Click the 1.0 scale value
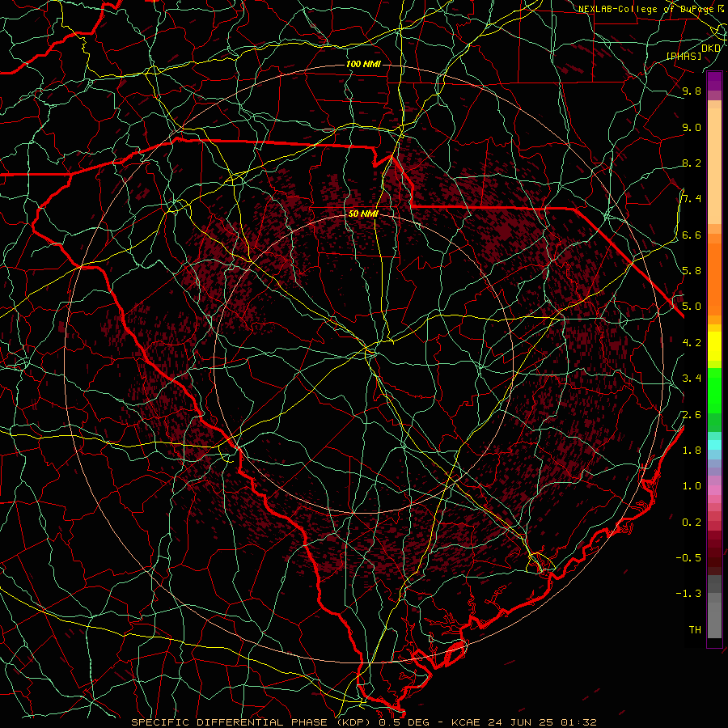The width and height of the screenshot is (728, 728). point(692,485)
